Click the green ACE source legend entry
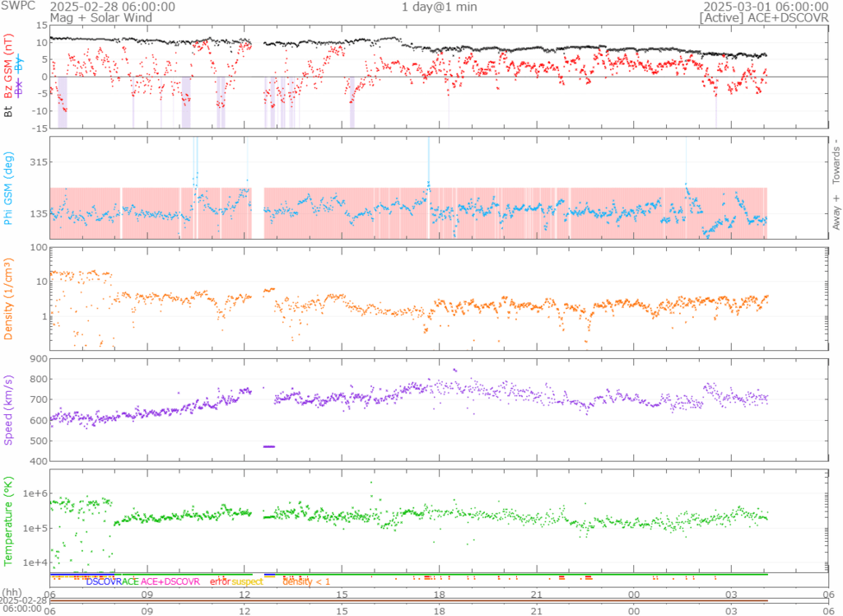This screenshot has height=616, width=843. click(x=130, y=581)
